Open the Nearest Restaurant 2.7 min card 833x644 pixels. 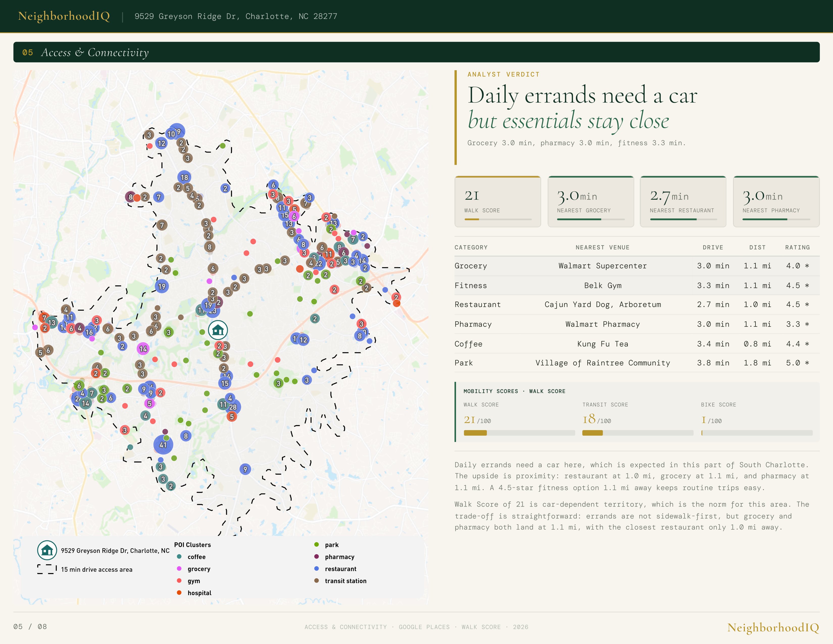[x=683, y=202]
